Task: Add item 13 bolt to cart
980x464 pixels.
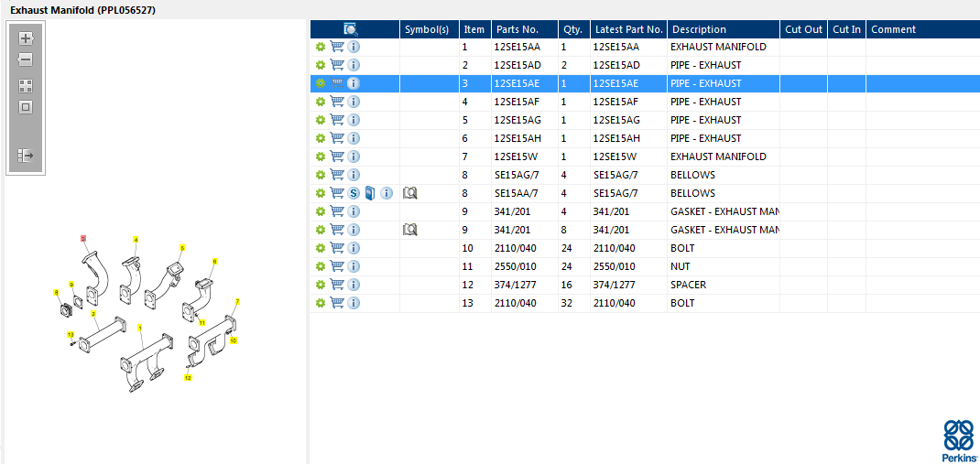Action: [337, 303]
